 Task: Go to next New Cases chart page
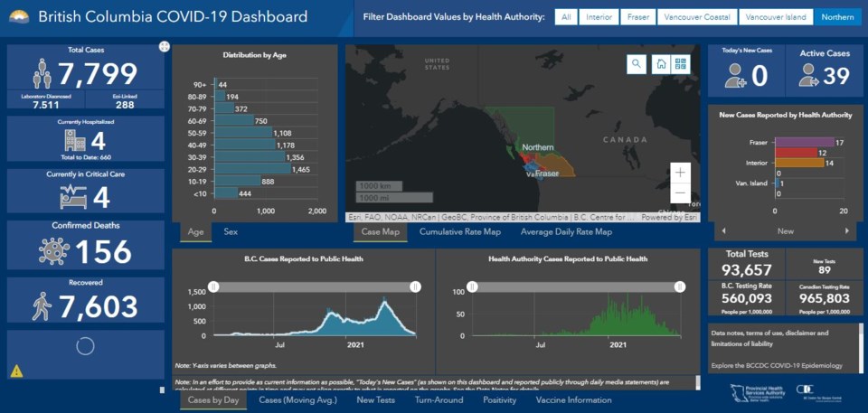[x=847, y=231]
